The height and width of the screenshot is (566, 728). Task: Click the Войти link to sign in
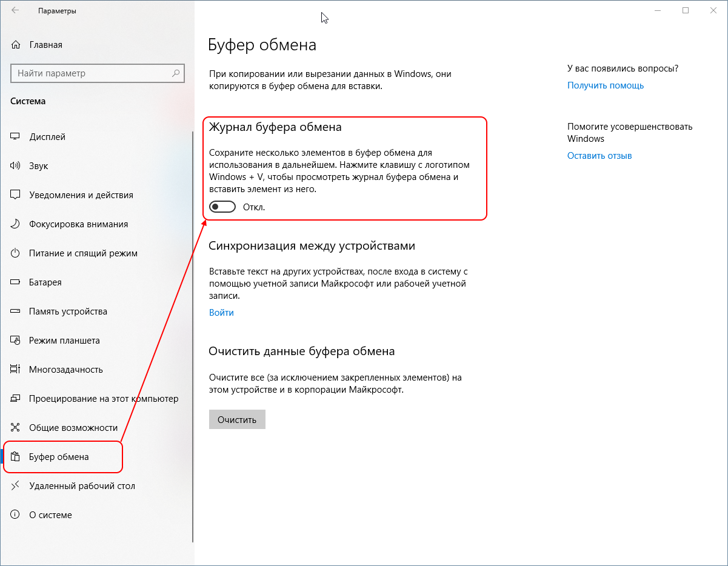tap(221, 312)
